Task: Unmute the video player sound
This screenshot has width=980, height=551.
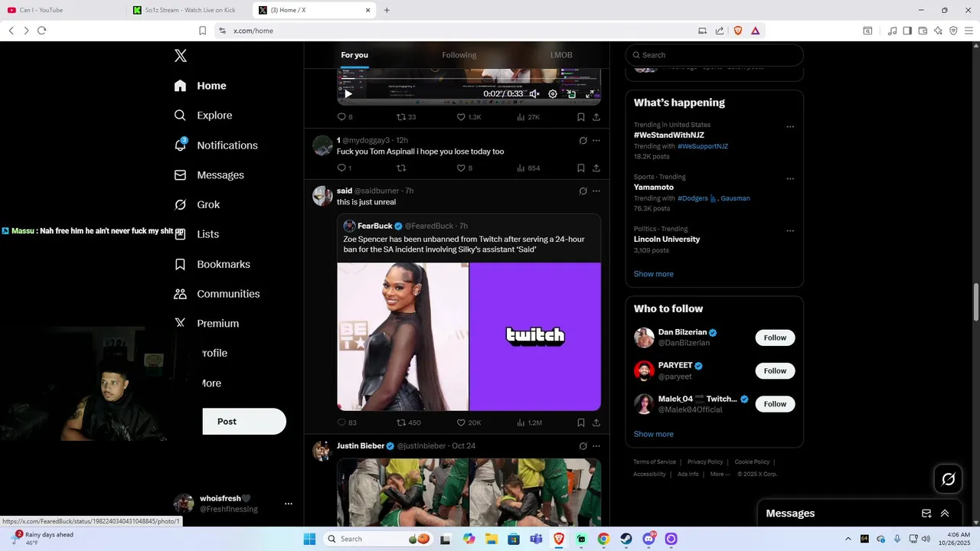Action: [x=534, y=94]
